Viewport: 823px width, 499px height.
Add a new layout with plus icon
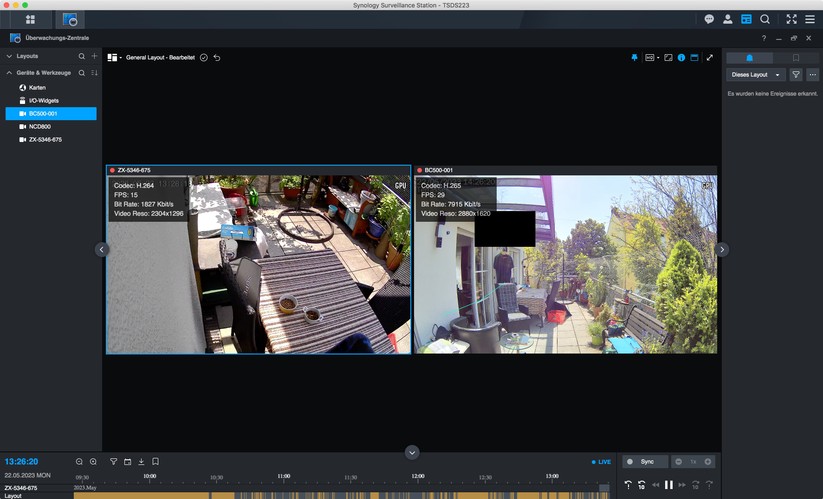tap(95, 57)
